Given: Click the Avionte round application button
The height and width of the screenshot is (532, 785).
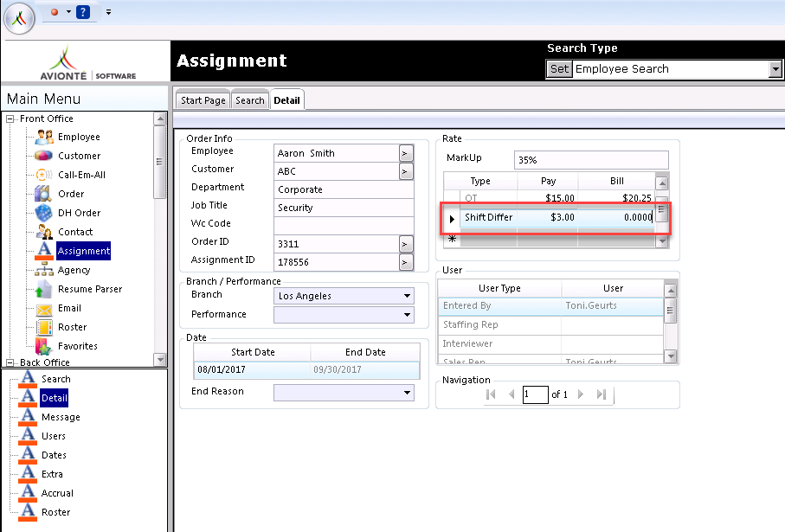Looking at the screenshot, I should 19,18.
